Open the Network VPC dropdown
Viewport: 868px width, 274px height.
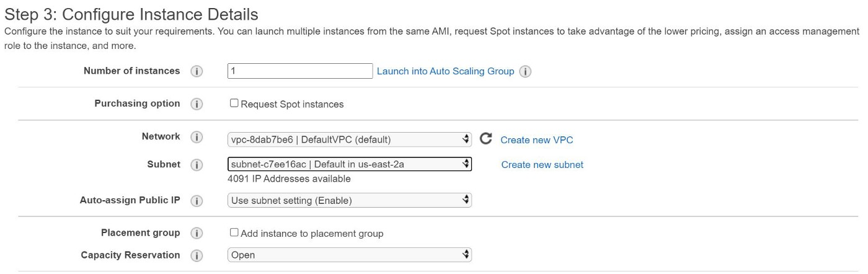click(350, 139)
